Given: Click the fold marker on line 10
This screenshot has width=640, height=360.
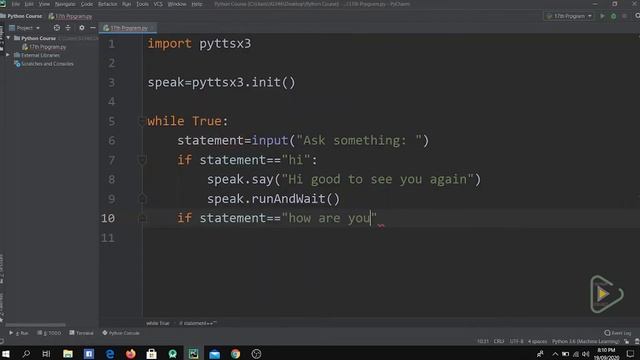Looking at the screenshot, I should click(x=142, y=218).
